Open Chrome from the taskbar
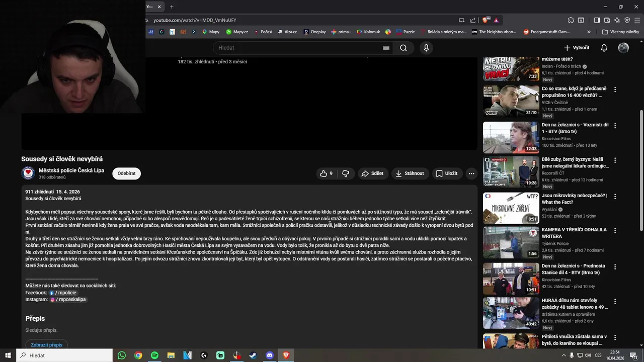 (138, 355)
